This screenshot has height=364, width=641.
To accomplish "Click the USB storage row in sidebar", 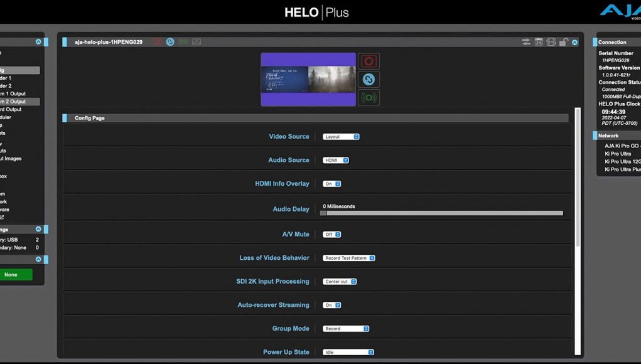I will click(19, 240).
